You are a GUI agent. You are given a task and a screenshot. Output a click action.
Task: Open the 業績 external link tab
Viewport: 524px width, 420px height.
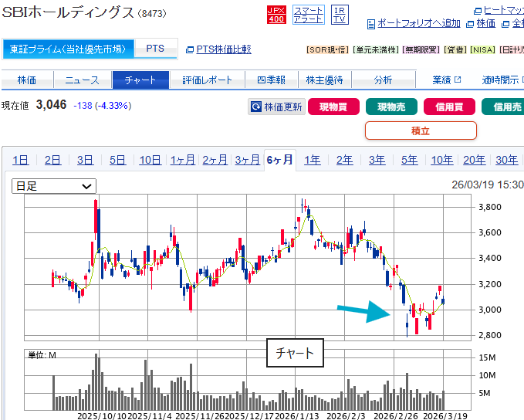click(x=446, y=80)
